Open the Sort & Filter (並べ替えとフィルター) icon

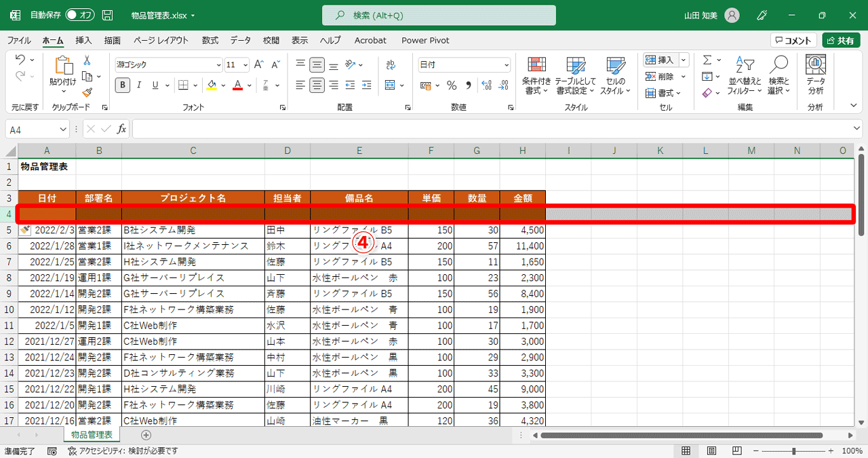click(744, 75)
